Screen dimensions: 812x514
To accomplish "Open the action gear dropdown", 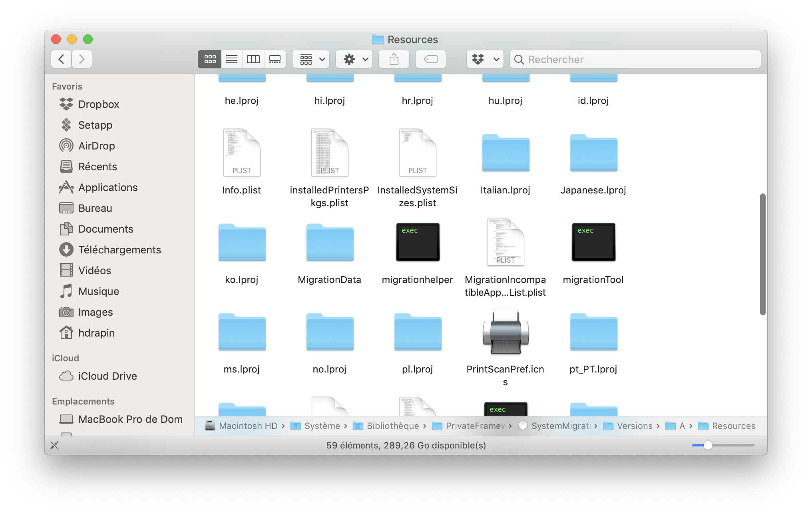I will click(x=354, y=59).
